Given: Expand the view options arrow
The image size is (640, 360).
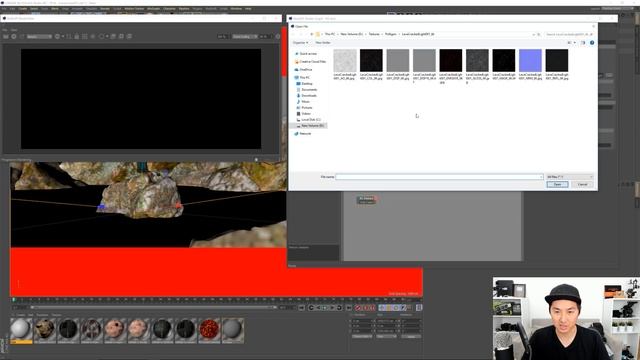Looking at the screenshot, I should pos(575,43).
